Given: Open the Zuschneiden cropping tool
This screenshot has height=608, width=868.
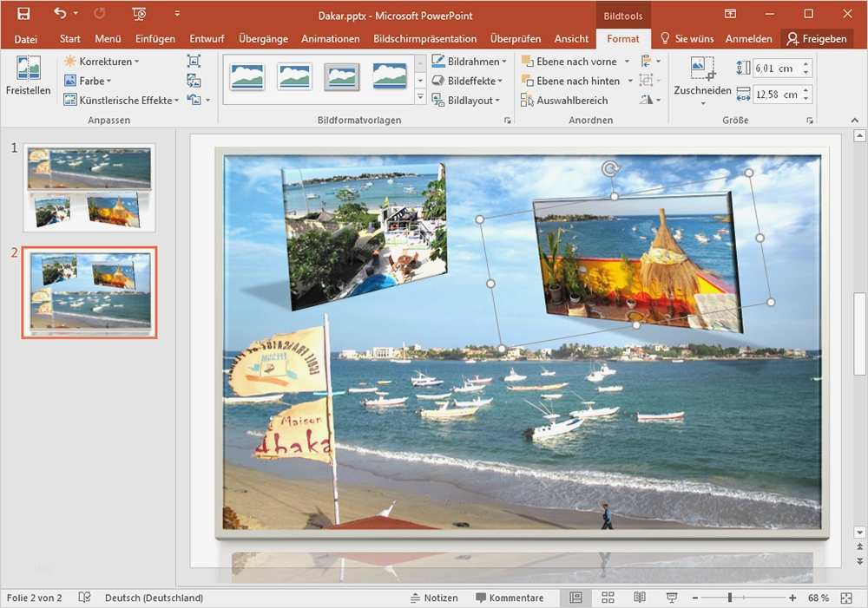Looking at the screenshot, I should tap(701, 80).
